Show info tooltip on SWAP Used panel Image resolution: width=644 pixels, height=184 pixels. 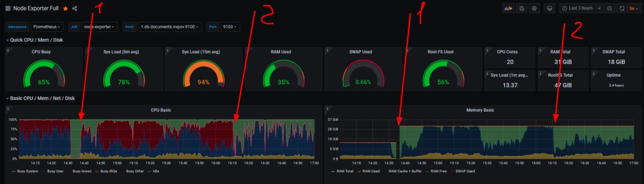pyautogui.click(x=327, y=50)
